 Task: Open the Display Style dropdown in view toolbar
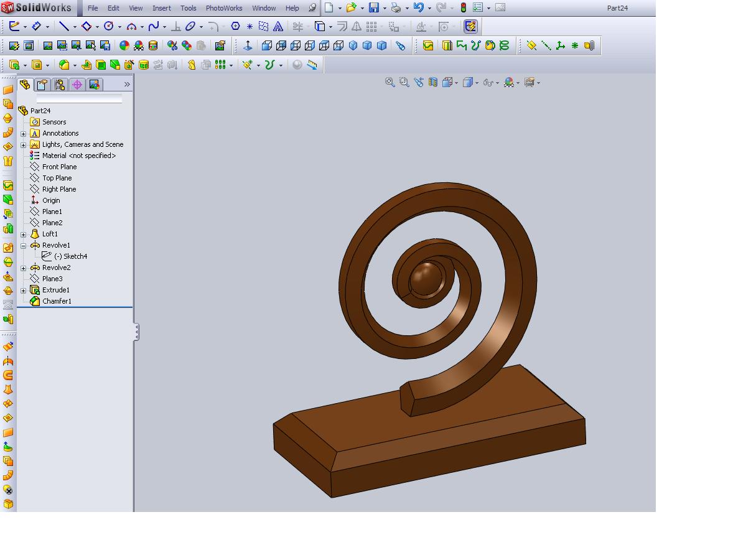point(477,83)
